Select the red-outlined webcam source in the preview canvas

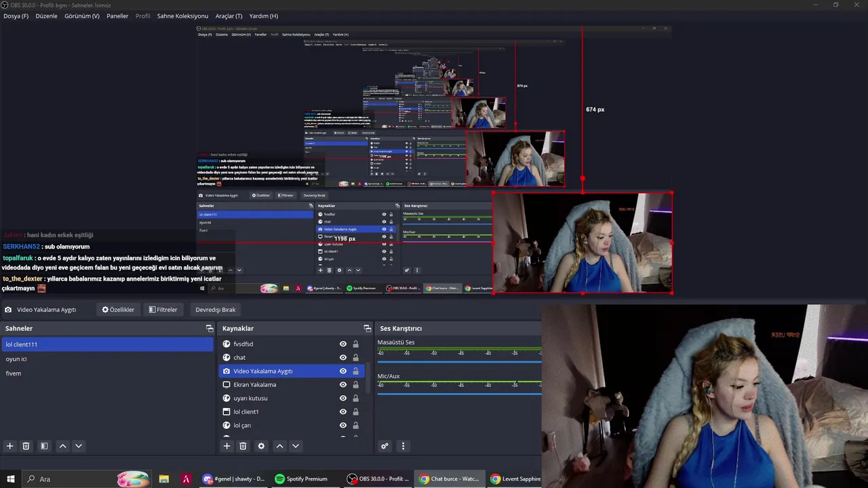point(583,243)
